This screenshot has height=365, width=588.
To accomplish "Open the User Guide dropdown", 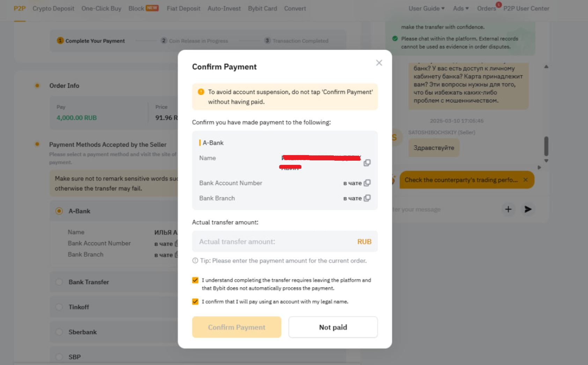I will 426,8.
